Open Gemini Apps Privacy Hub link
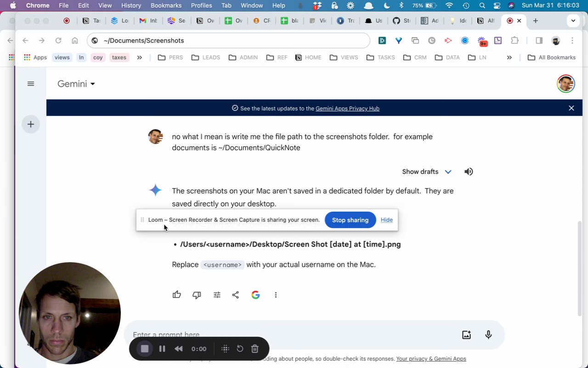Viewport: 588px width, 368px height. (347, 109)
